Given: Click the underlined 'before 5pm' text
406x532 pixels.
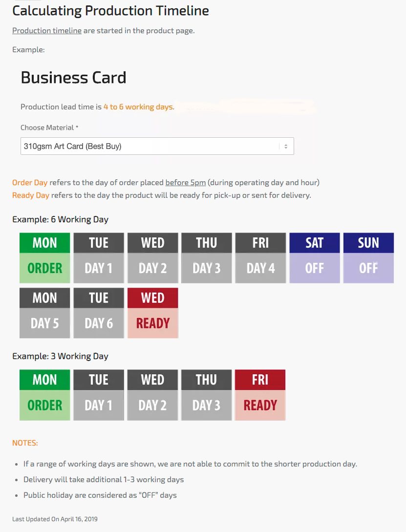Looking at the screenshot, I should click(x=185, y=183).
